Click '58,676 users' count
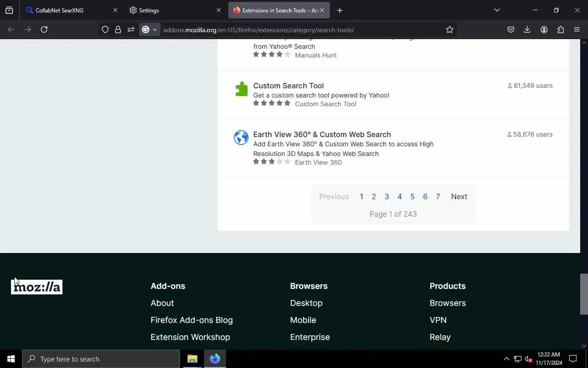Screen dimensions: 588x368 [x=530, y=134]
